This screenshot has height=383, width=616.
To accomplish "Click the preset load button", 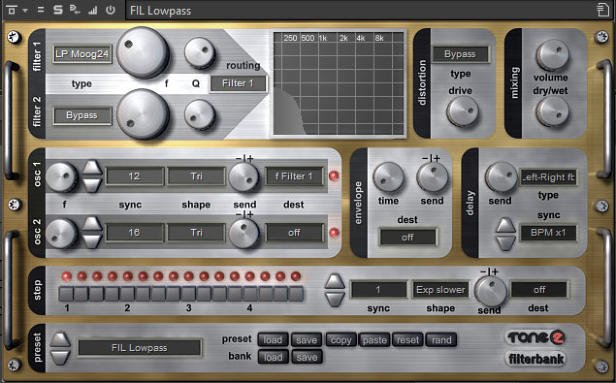I will (x=273, y=340).
